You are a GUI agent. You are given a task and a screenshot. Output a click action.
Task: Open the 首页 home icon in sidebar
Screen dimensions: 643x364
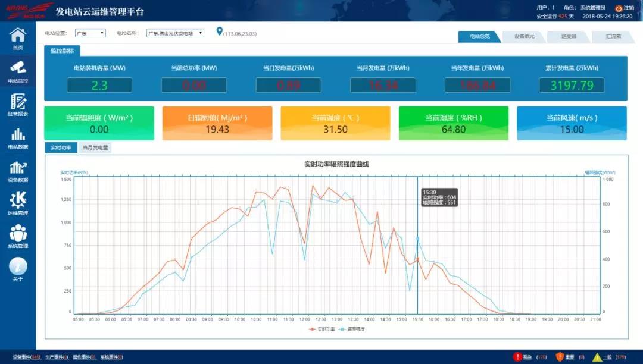click(x=18, y=36)
